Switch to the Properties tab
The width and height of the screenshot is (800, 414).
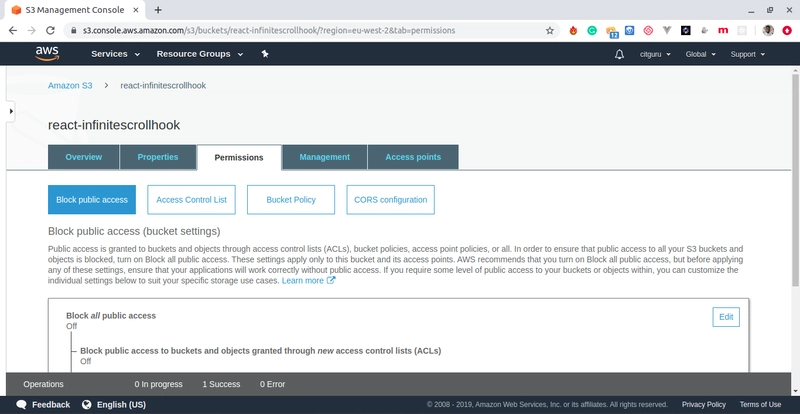pos(158,157)
